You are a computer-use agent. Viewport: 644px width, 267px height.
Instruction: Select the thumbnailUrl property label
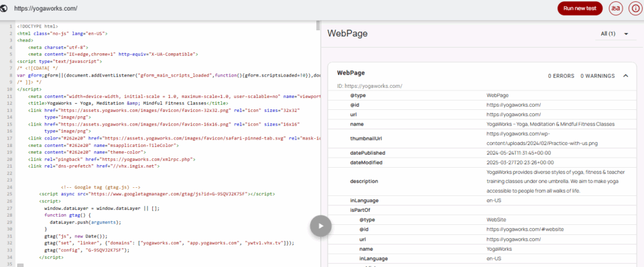[x=367, y=139]
